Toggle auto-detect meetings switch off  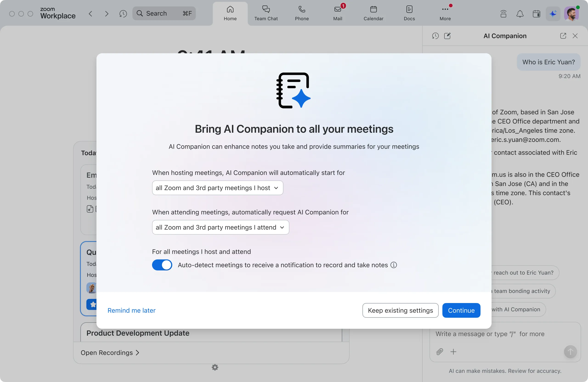(162, 265)
